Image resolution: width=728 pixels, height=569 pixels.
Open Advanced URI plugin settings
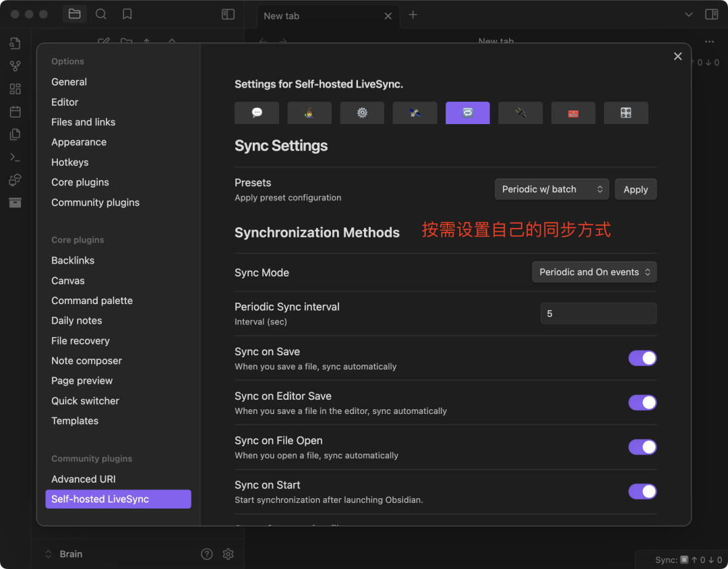tap(84, 479)
